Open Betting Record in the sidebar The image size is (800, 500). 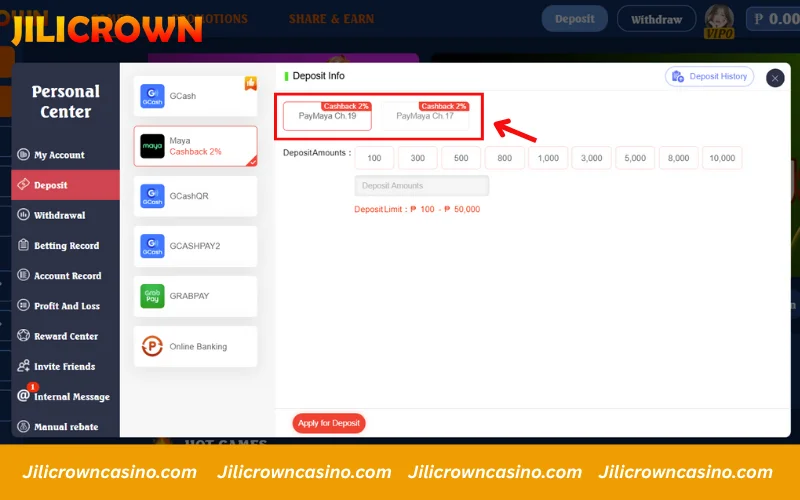(65, 245)
